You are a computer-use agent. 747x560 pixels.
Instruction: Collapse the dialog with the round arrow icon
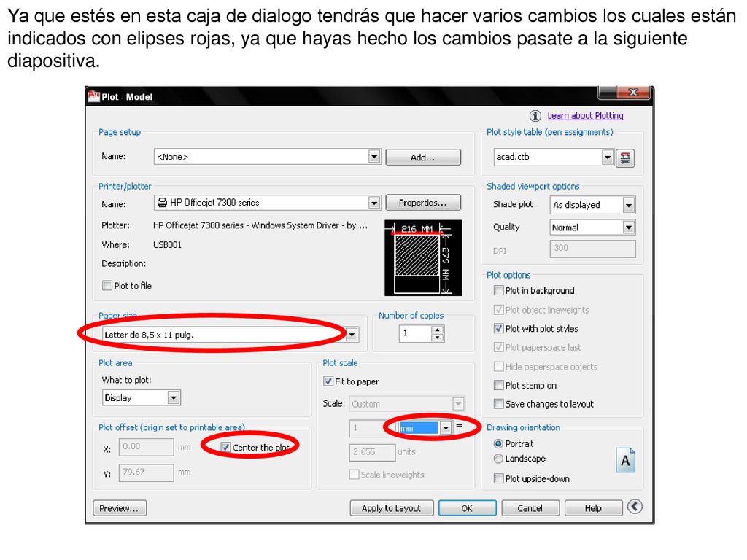635,507
